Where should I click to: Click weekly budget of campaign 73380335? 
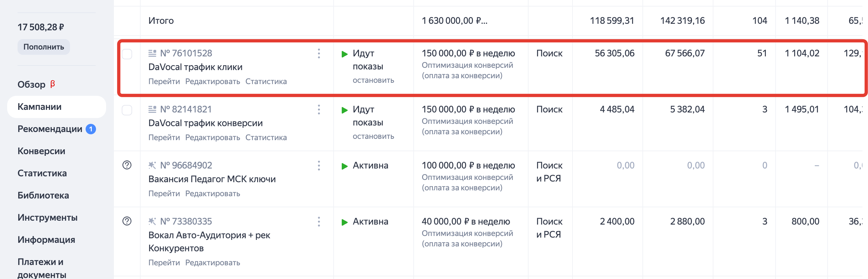pos(465,222)
